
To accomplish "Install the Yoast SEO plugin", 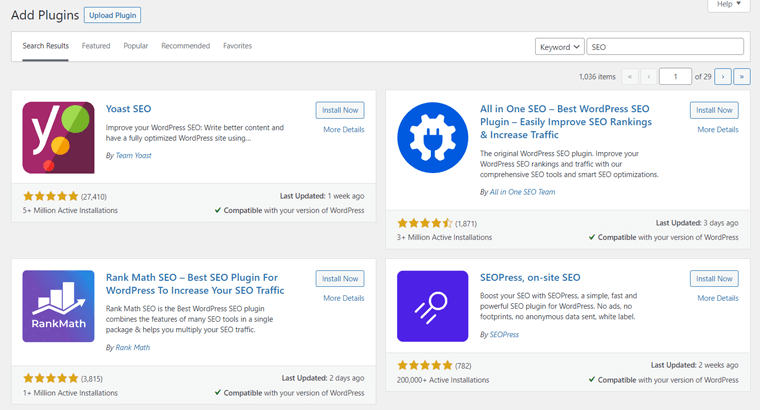I will pyautogui.click(x=340, y=110).
